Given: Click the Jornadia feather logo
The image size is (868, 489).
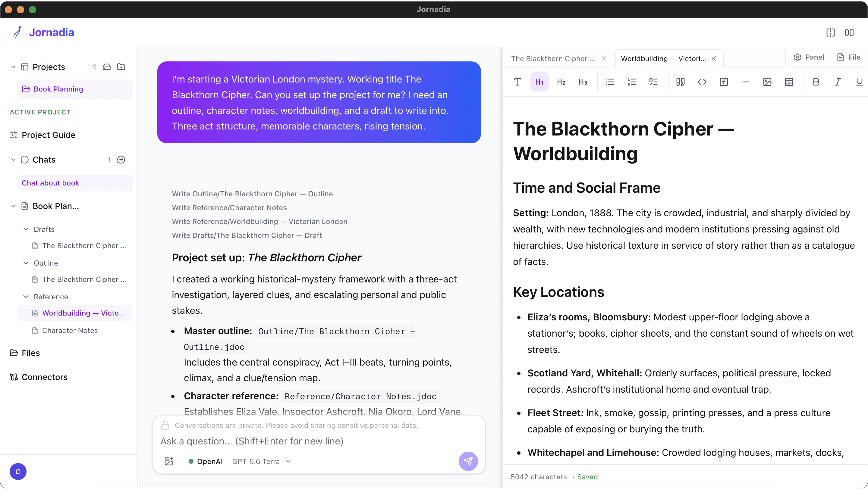Looking at the screenshot, I should click(x=17, y=32).
